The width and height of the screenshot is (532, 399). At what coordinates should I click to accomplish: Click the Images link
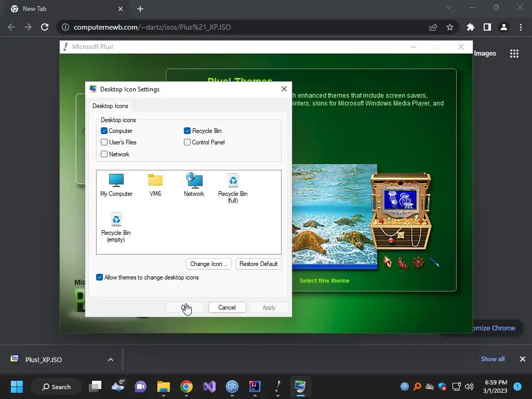(x=485, y=54)
